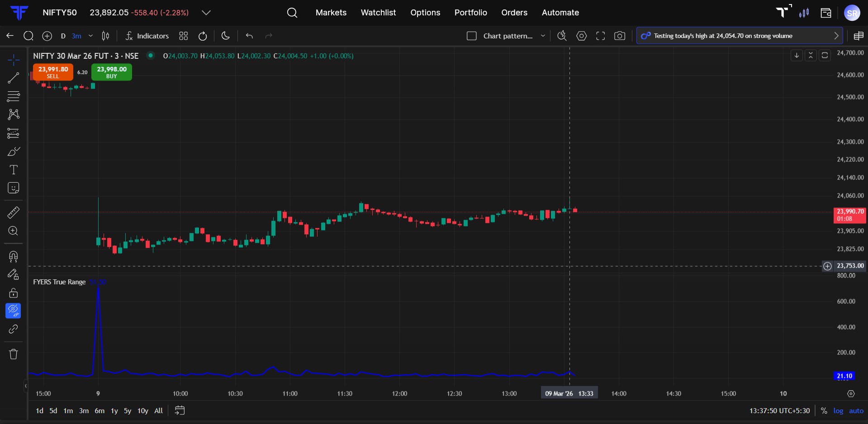Switch price scale to log mode
The image size is (868, 424).
[x=838, y=411]
